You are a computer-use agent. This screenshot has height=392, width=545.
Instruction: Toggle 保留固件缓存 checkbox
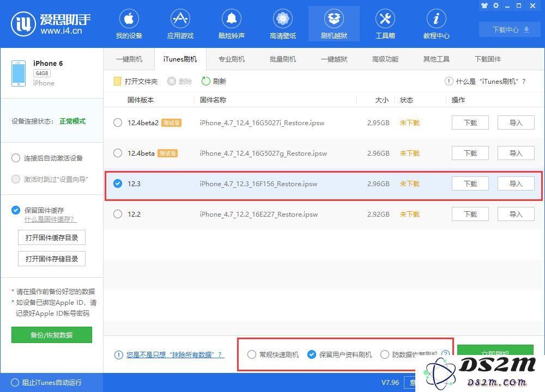tap(16, 210)
